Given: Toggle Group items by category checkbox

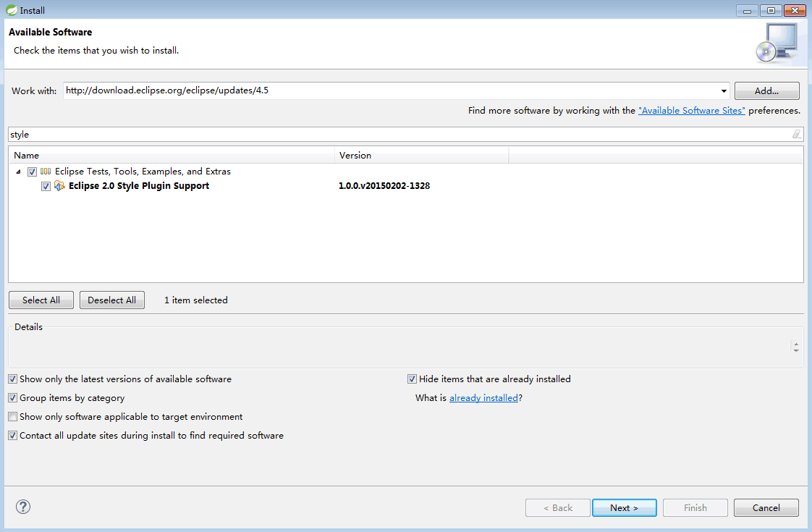Looking at the screenshot, I should click(x=13, y=398).
